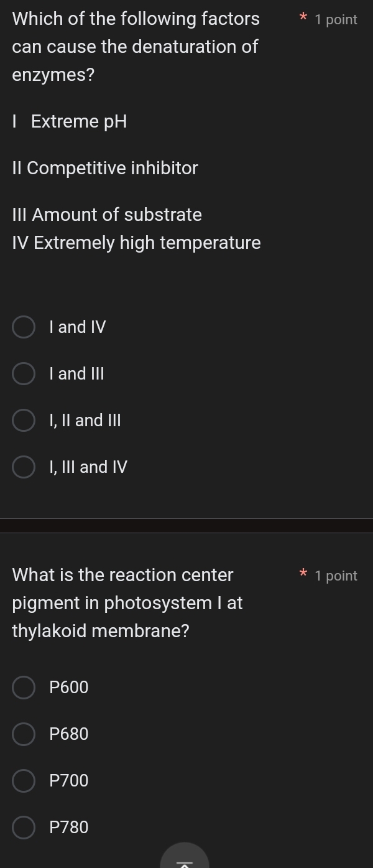Screen dimensions: 373x868
Task: Select P680 as the reaction center pigment
Action: tap(23, 734)
